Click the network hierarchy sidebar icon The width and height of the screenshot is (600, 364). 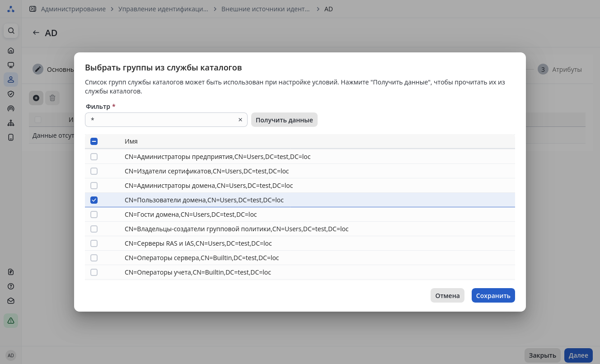click(x=11, y=123)
